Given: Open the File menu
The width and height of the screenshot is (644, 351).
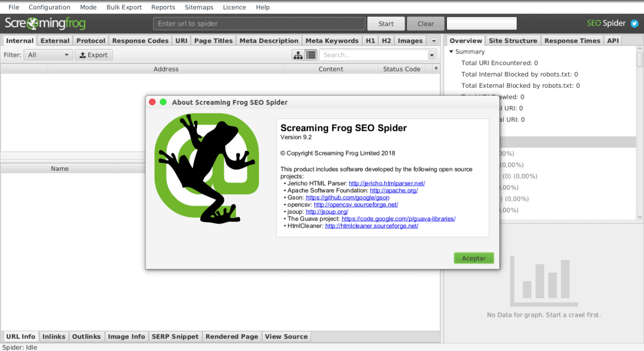Looking at the screenshot, I should tap(14, 7).
